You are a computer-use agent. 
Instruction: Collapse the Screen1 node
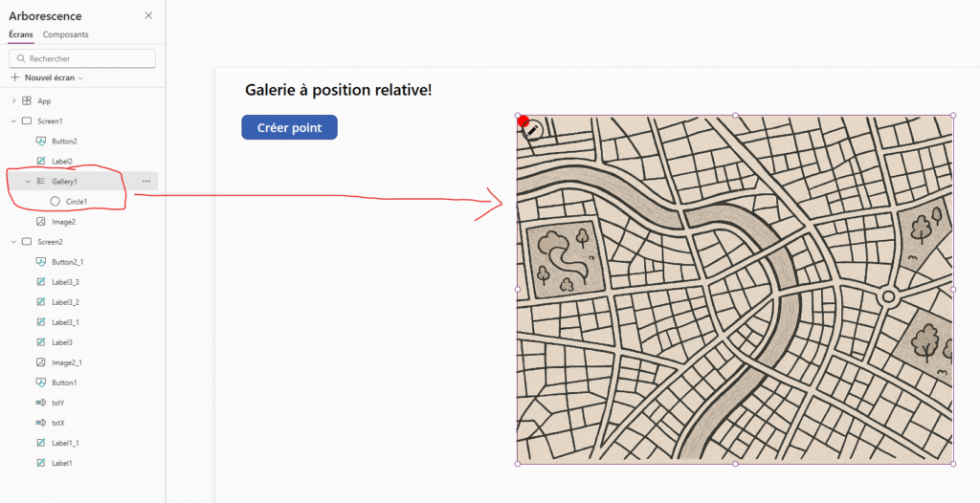[13, 121]
